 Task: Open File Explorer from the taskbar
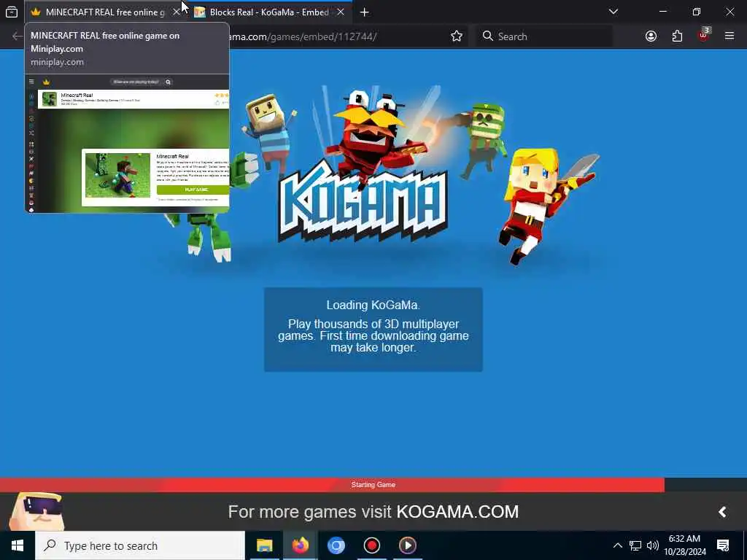pos(264,545)
